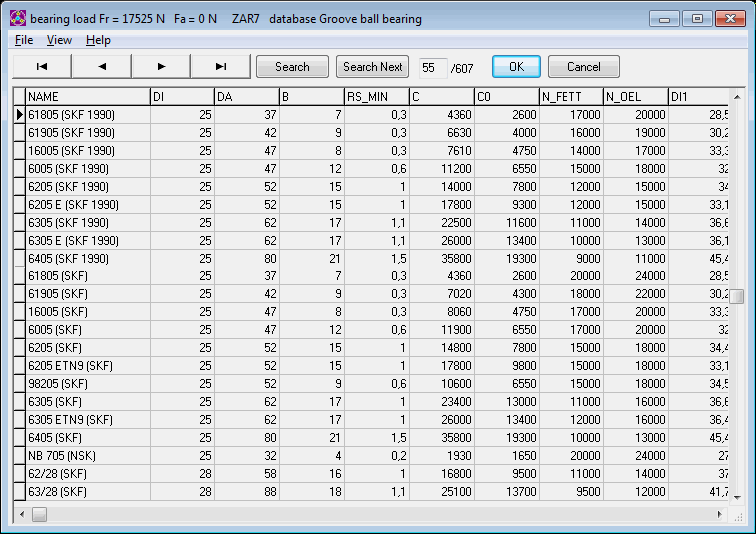Click the C0 value 9300
Screen dimensions: 756x534
[x=524, y=205]
